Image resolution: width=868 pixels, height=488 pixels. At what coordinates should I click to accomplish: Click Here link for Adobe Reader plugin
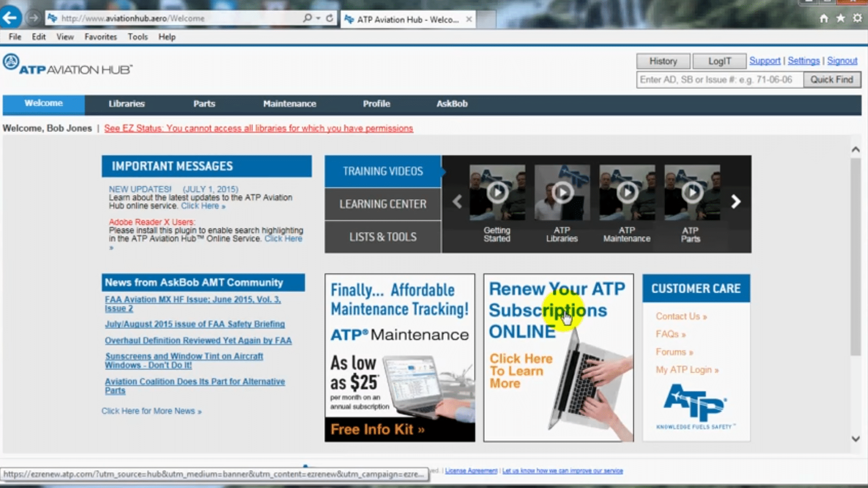(283, 239)
